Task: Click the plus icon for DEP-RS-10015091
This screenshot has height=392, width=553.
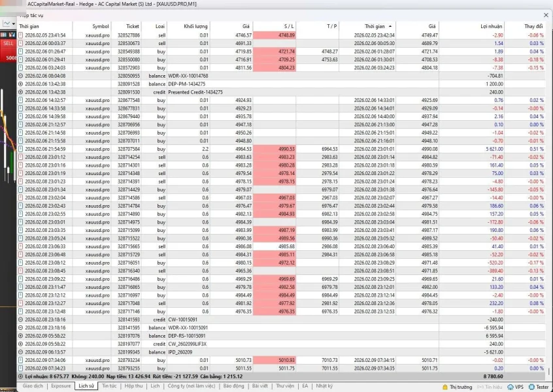Action: click(21, 336)
